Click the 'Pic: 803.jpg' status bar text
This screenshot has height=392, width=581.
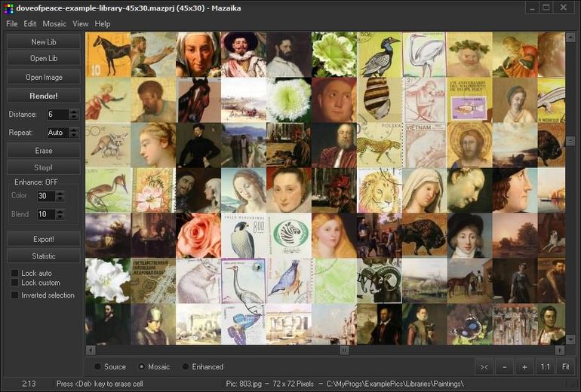coord(244,384)
